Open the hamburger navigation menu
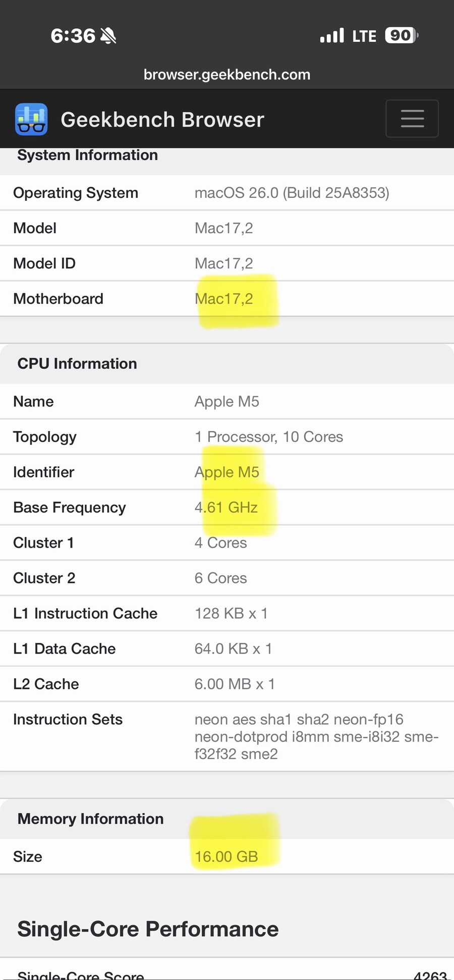Image resolution: width=454 pixels, height=980 pixels. coord(412,119)
